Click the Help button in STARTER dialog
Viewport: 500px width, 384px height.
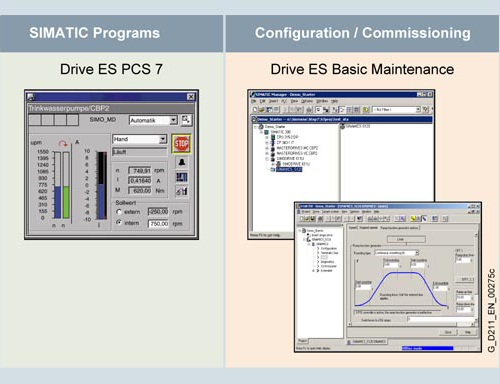point(468,332)
